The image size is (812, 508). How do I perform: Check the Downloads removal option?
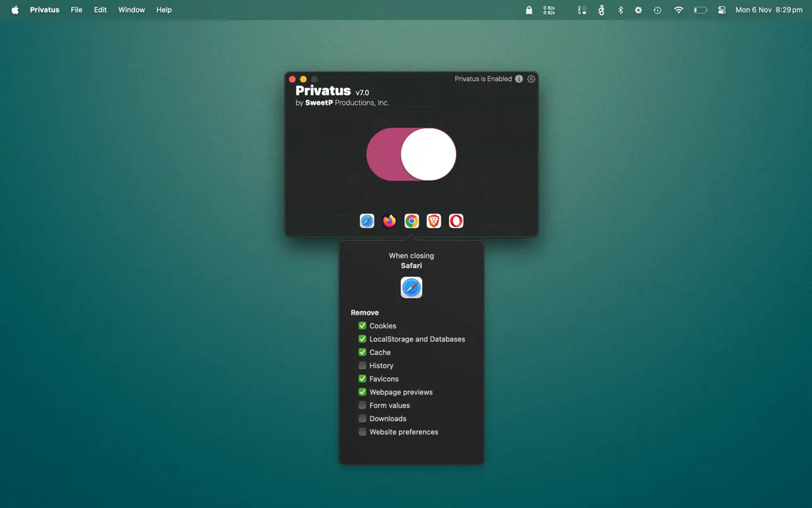tap(362, 419)
